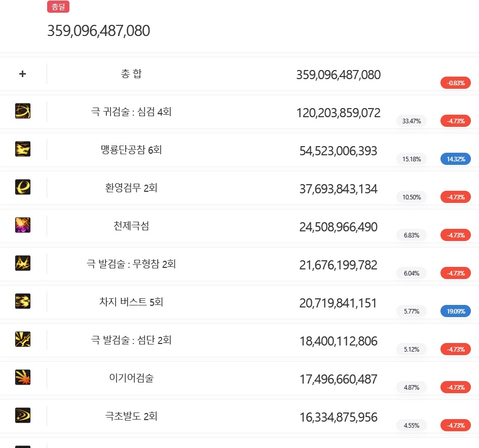Click the 극 귀검술 : 심검 skill icon
The height and width of the screenshot is (448, 479).
(x=23, y=111)
